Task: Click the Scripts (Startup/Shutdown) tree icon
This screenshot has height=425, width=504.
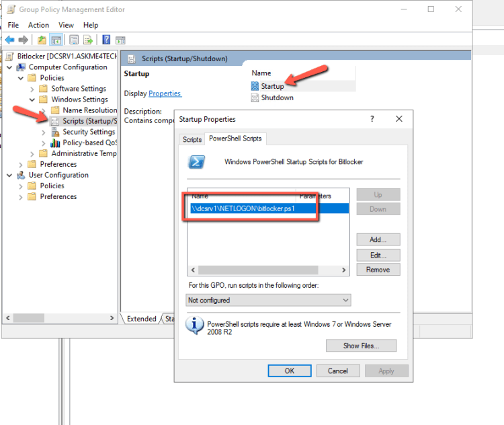Action: (55, 121)
